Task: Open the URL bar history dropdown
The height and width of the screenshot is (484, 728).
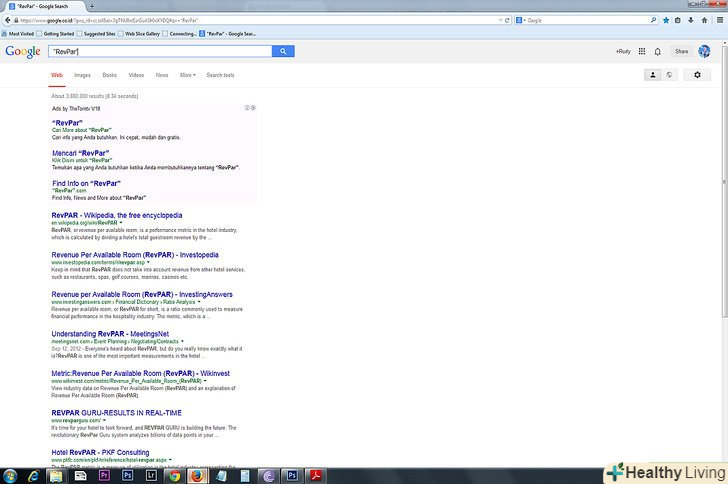Action: [x=500, y=20]
